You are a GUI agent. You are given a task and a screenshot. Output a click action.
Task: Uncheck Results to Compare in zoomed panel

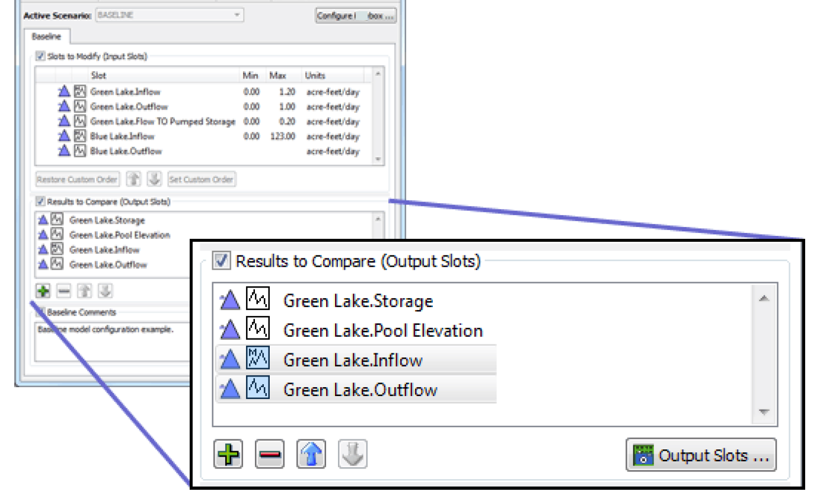pos(222,261)
